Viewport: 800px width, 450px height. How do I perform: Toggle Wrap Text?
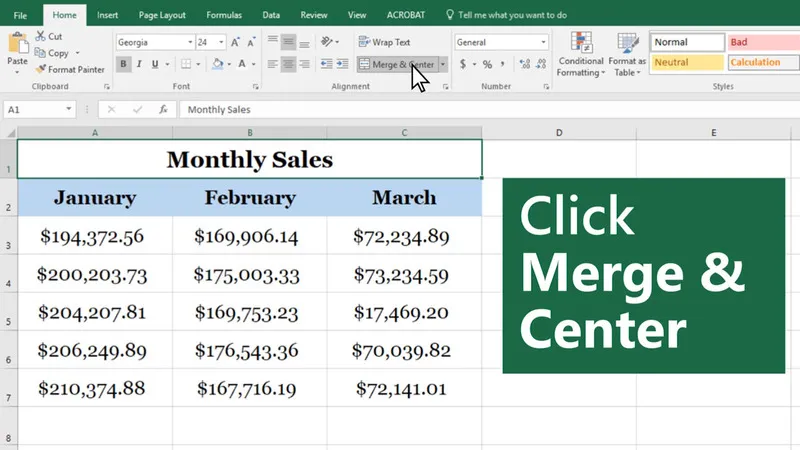(384, 43)
